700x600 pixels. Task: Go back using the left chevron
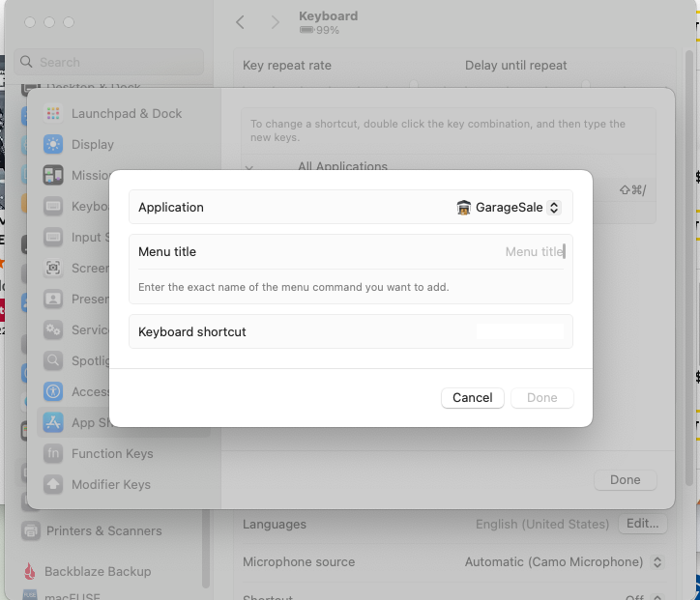pos(241,22)
